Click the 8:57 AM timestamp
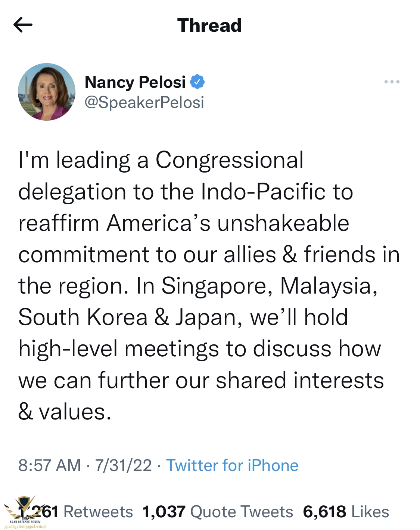The height and width of the screenshot is (530, 420). 49,465
